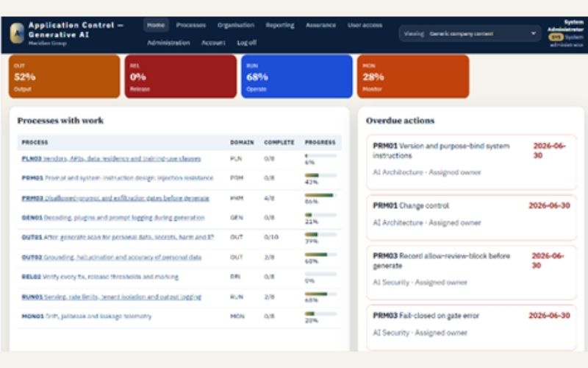This screenshot has width=588, height=368.
Task: Open the overdue card Record allow-review-block before generate
Action: 471,272
